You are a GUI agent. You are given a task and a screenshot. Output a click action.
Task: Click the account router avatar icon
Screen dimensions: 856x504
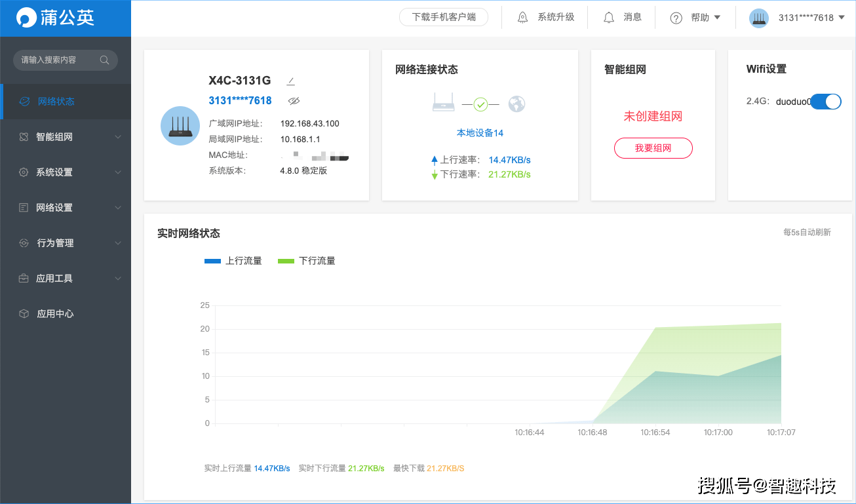[759, 18]
